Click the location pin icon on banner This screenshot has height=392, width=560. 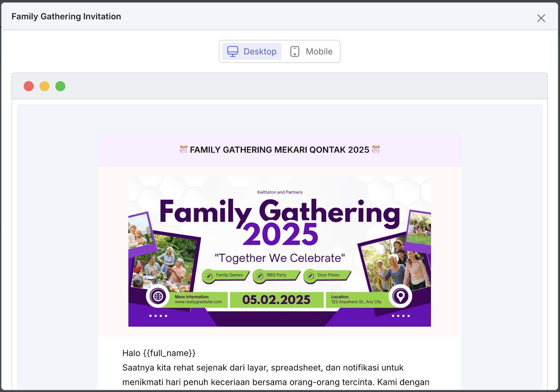pyautogui.click(x=400, y=297)
